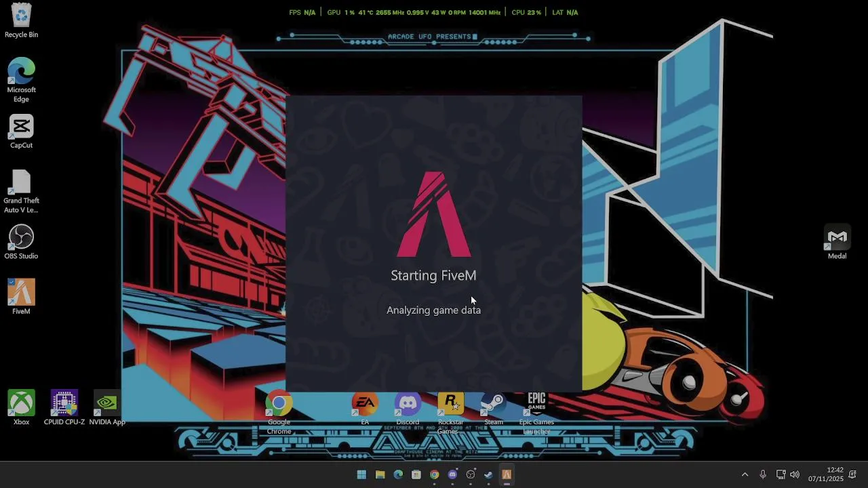Screen dimensions: 868x488
Task: Click the "Starting FiveM" text
Action: tap(433, 275)
